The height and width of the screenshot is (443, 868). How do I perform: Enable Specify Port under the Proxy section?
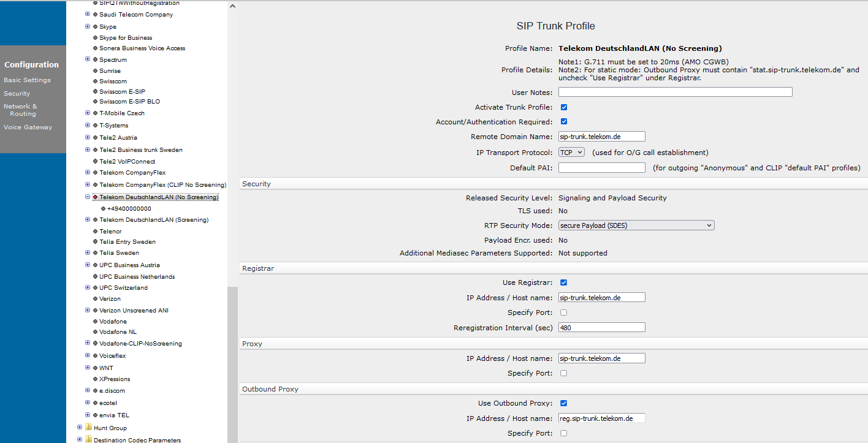(x=564, y=373)
